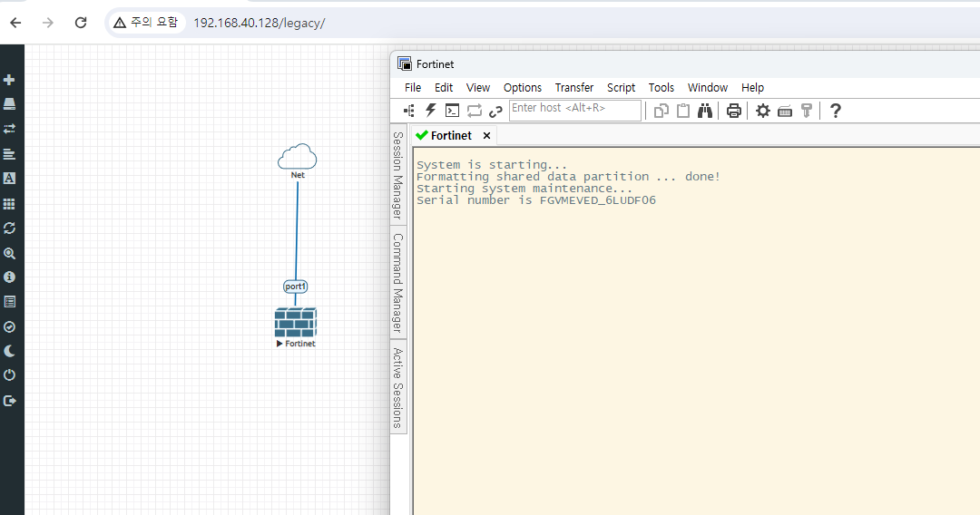
Task: Open the Options menu
Action: point(523,88)
